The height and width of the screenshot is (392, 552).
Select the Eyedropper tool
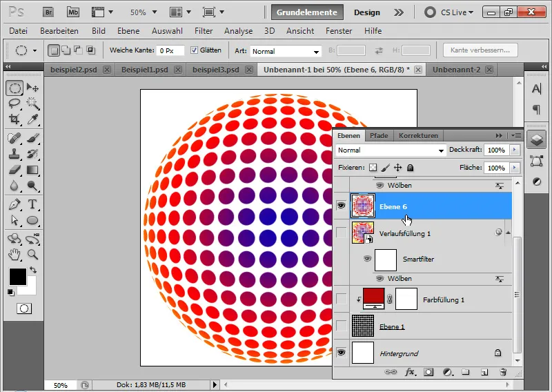(32, 119)
